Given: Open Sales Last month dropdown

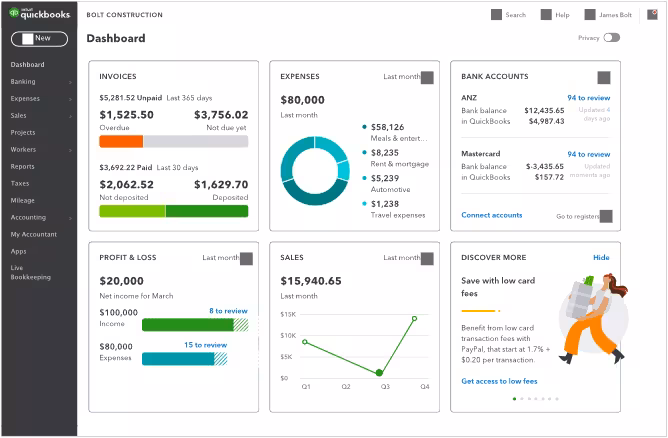Looking at the screenshot, I should click(427, 259).
